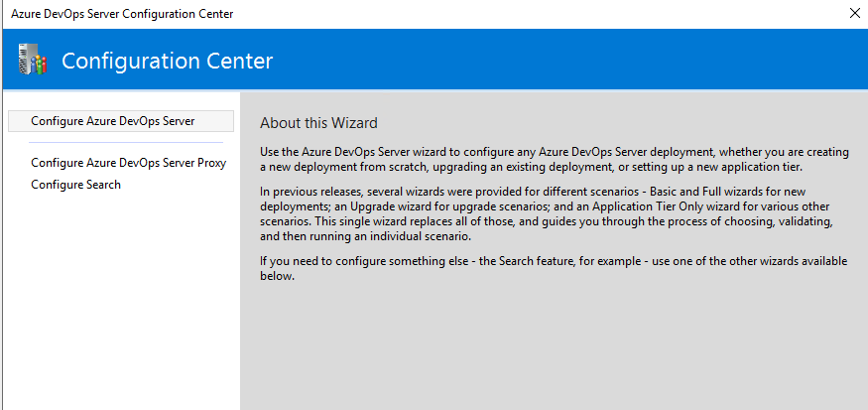This screenshot has height=410, width=868.
Task: Click the window title bar text
Action: coord(123,14)
